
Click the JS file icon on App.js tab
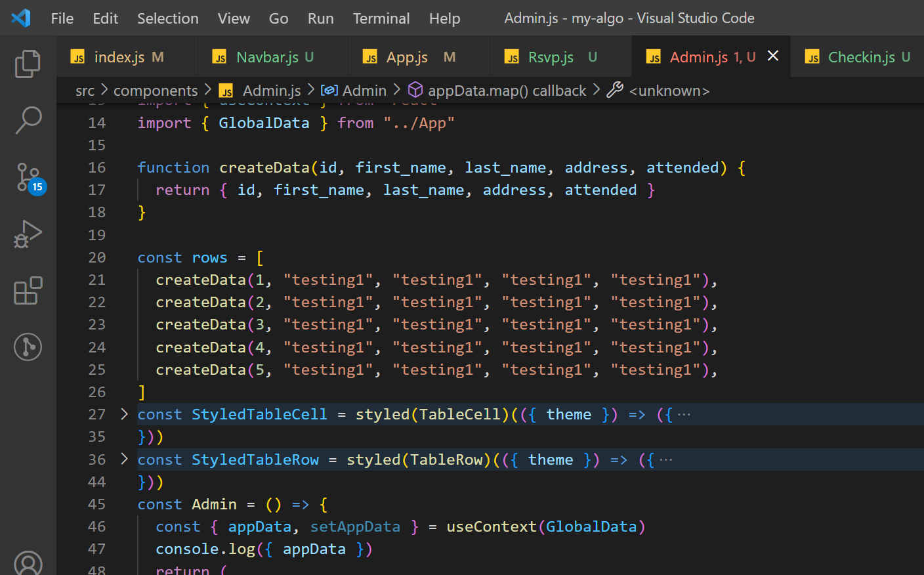(x=370, y=57)
